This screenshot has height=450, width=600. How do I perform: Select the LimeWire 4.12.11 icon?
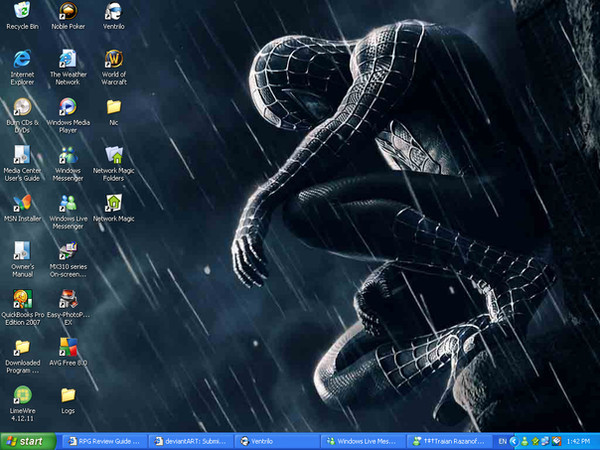(x=22, y=395)
